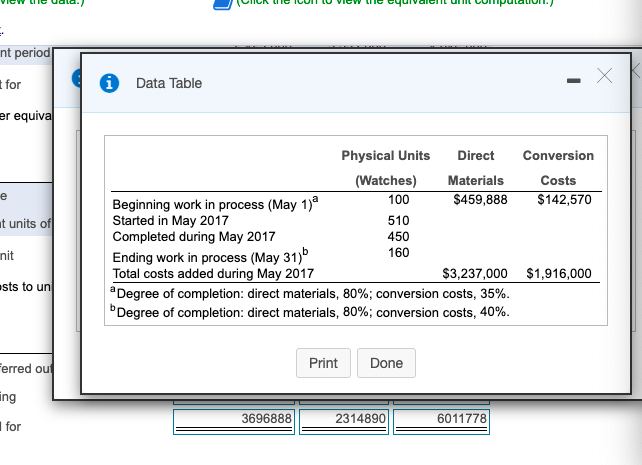Select the $142,570 conversion costs value
Screen dimensions: 642x465
click(564, 199)
